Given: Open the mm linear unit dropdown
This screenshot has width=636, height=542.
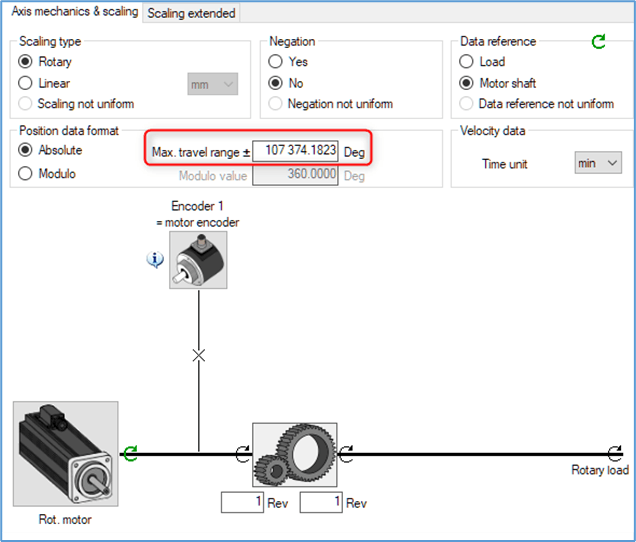Looking at the screenshot, I should (x=212, y=85).
